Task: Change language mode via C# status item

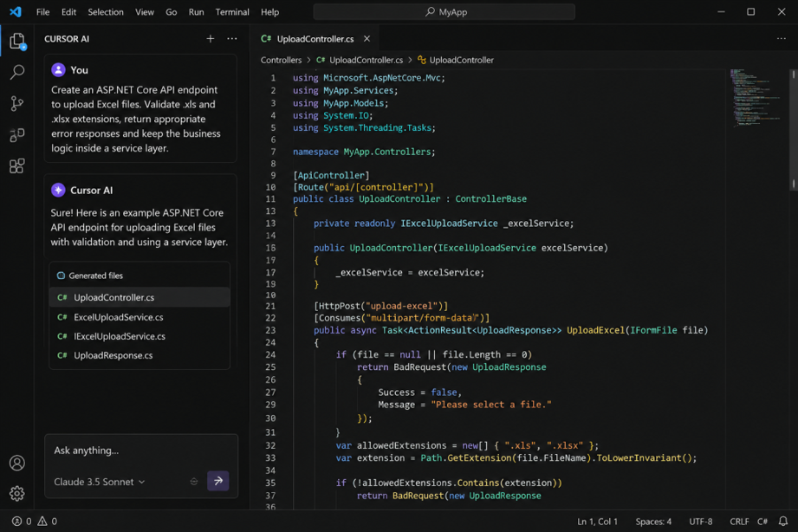Action: tap(762, 522)
